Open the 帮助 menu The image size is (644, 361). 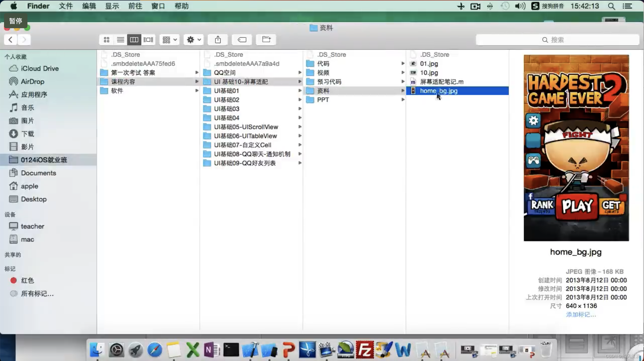(182, 6)
